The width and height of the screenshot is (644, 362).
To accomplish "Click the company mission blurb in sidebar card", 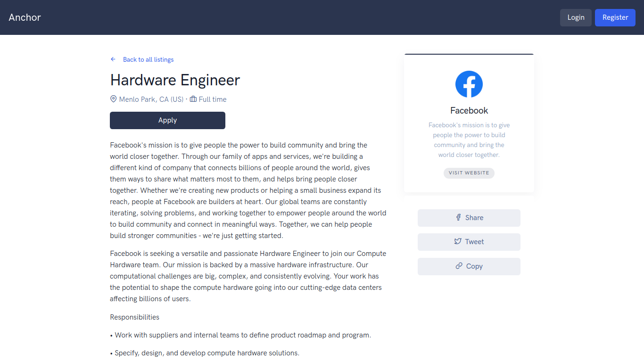I will (469, 140).
